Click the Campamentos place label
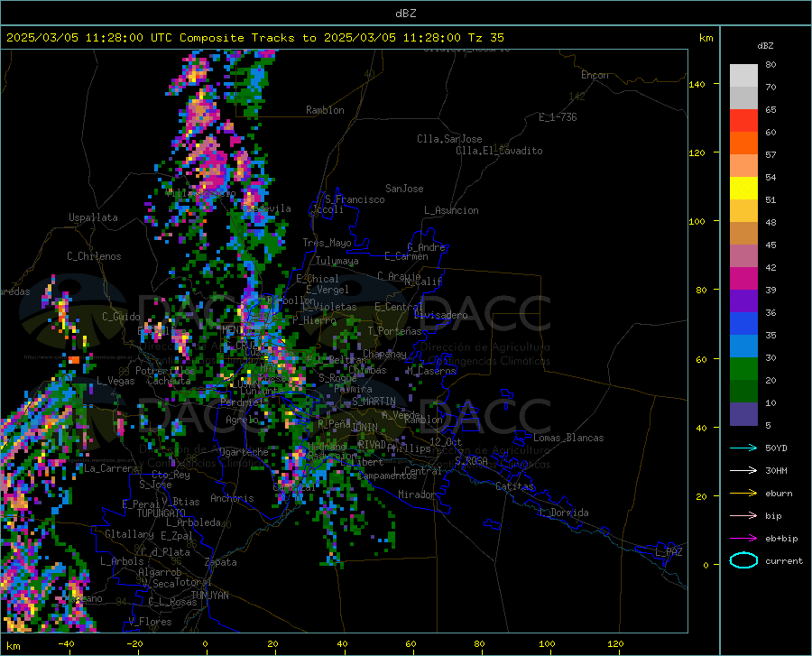The width and height of the screenshot is (812, 656). 387,476
